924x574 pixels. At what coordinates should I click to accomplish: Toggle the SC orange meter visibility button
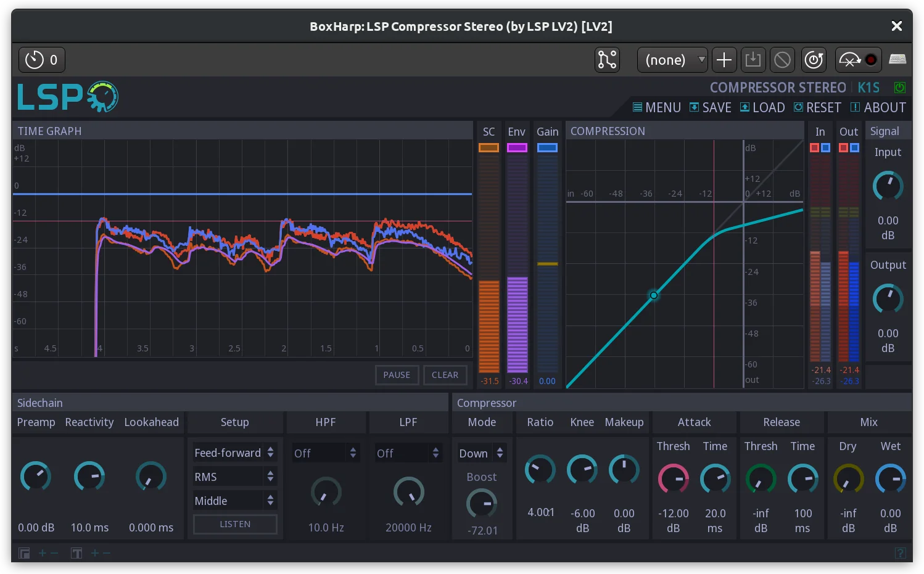click(x=489, y=147)
